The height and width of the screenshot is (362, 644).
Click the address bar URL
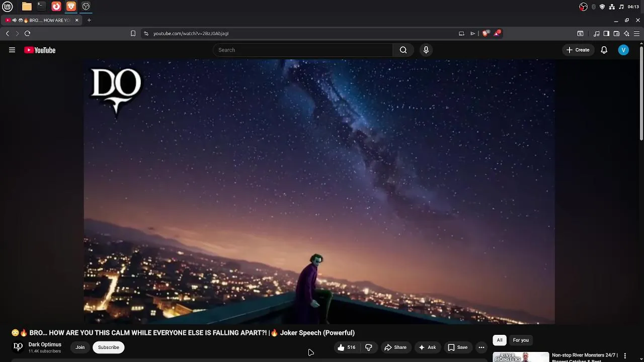pyautogui.click(x=191, y=34)
